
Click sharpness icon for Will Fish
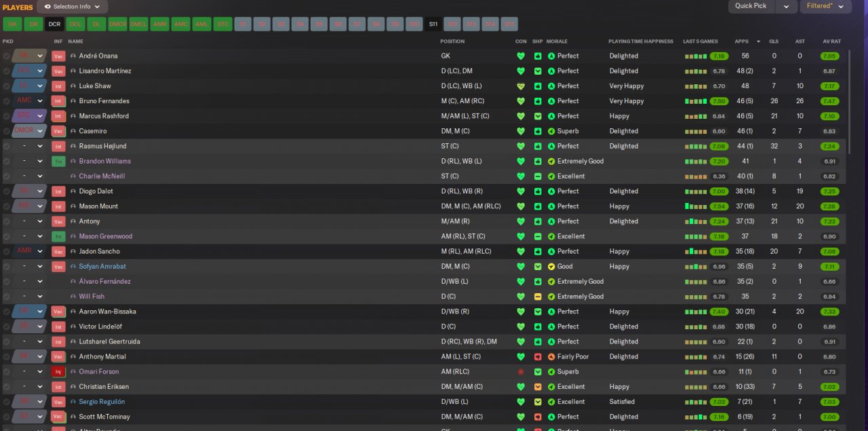[538, 297]
